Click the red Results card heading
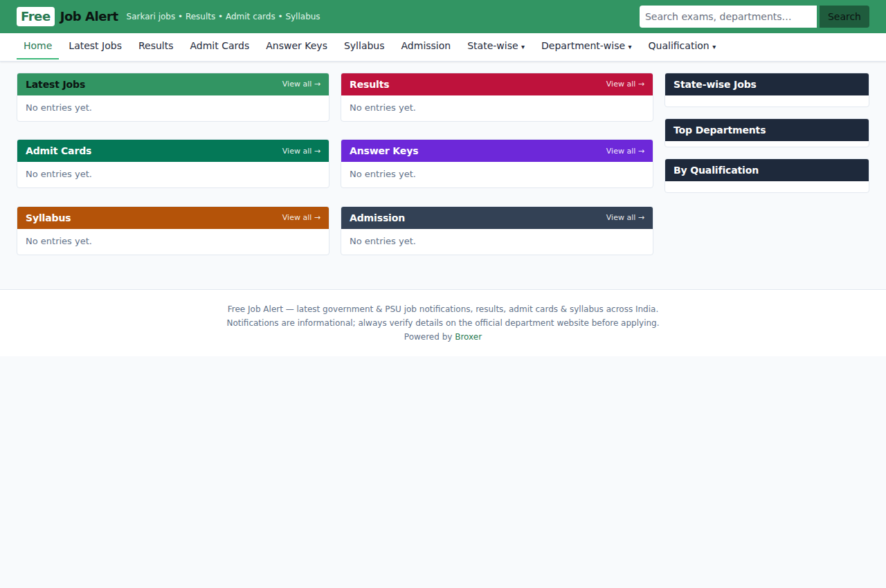Viewport: 886px width, 588px height. (369, 84)
